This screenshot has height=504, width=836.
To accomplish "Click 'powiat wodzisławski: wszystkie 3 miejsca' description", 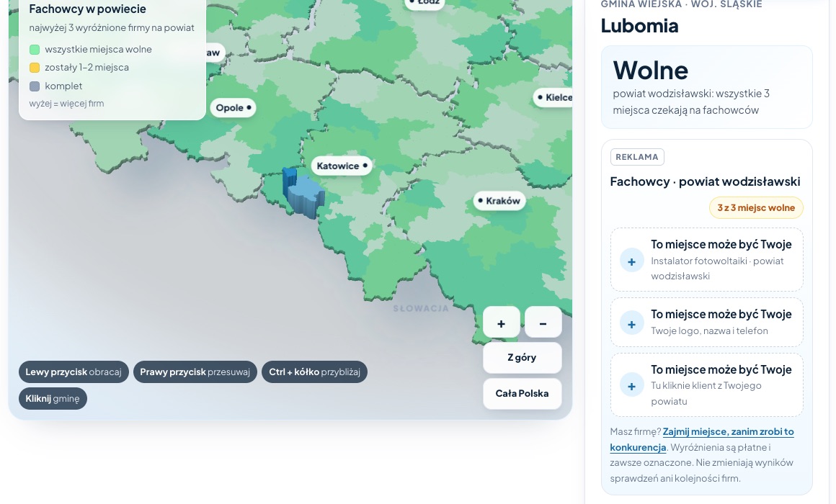I will (x=691, y=102).
